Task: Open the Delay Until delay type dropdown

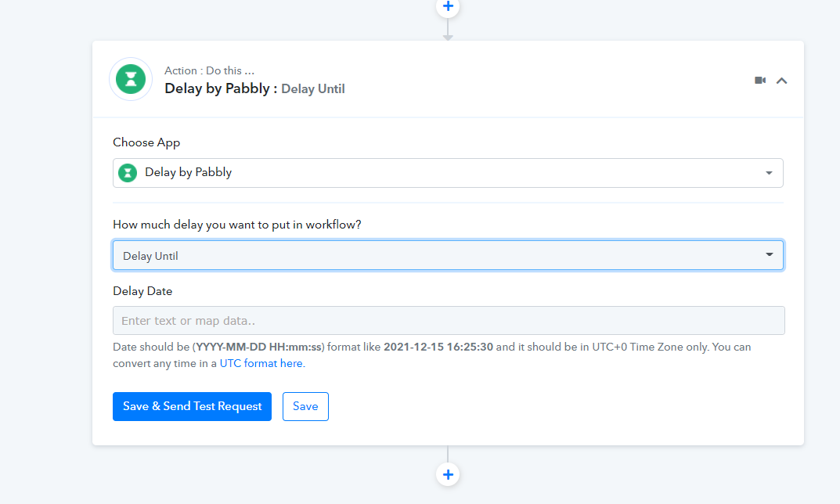Action: click(448, 255)
